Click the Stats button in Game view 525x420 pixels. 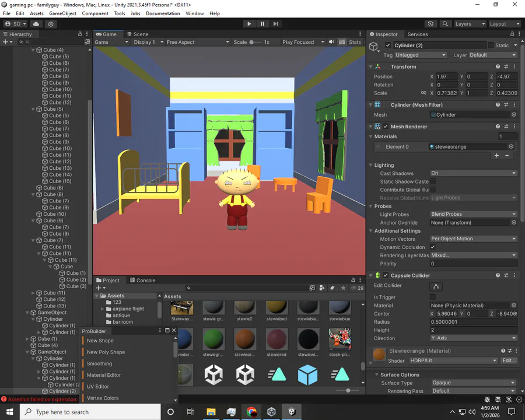[x=355, y=42]
